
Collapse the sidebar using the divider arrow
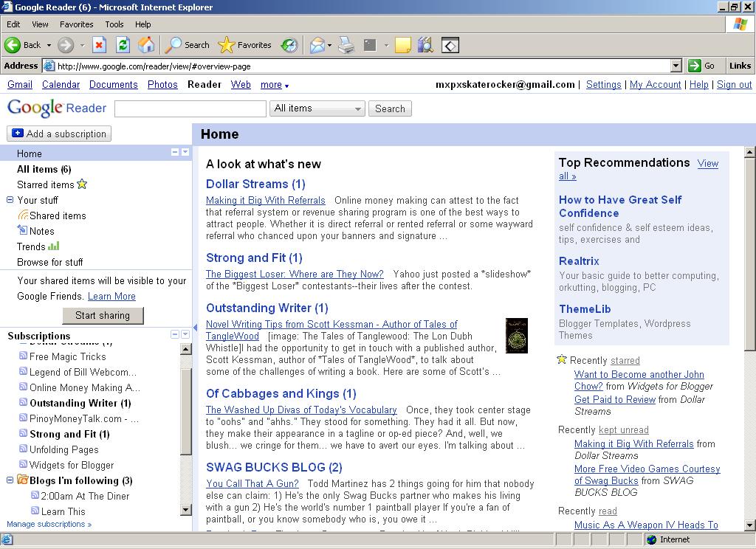(x=195, y=328)
